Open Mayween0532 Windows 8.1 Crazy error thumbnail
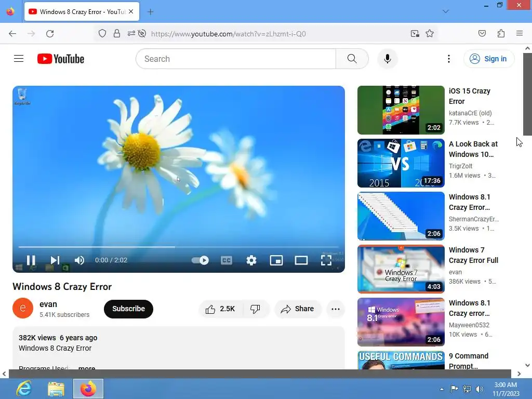 coord(401,322)
